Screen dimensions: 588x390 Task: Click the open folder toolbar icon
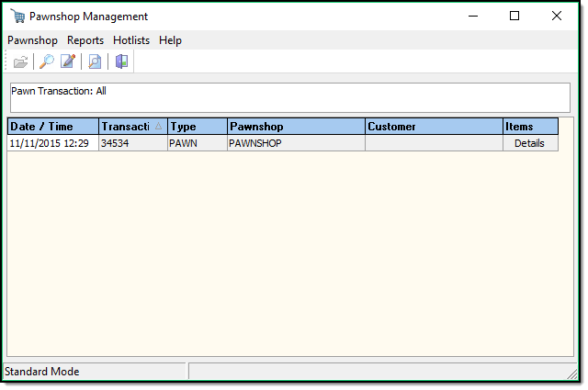20,61
